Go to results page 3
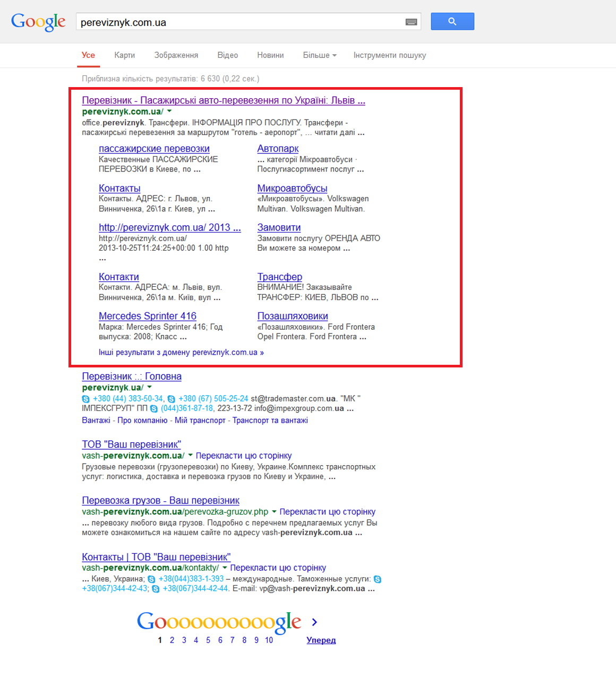This screenshot has width=616, height=677. pyautogui.click(x=184, y=640)
